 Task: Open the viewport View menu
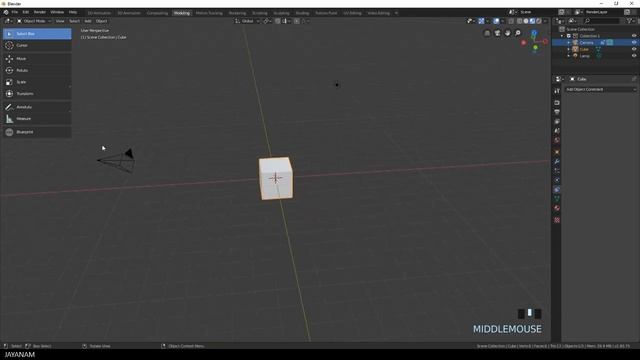pyautogui.click(x=60, y=21)
